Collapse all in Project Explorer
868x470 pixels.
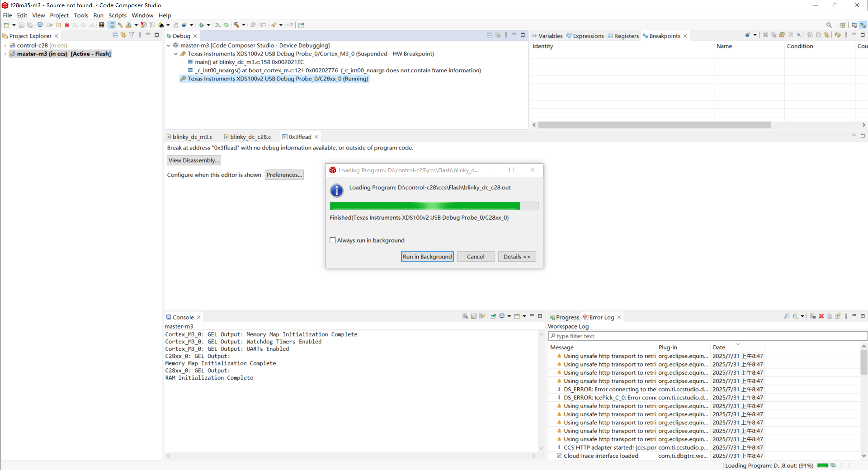click(x=115, y=35)
